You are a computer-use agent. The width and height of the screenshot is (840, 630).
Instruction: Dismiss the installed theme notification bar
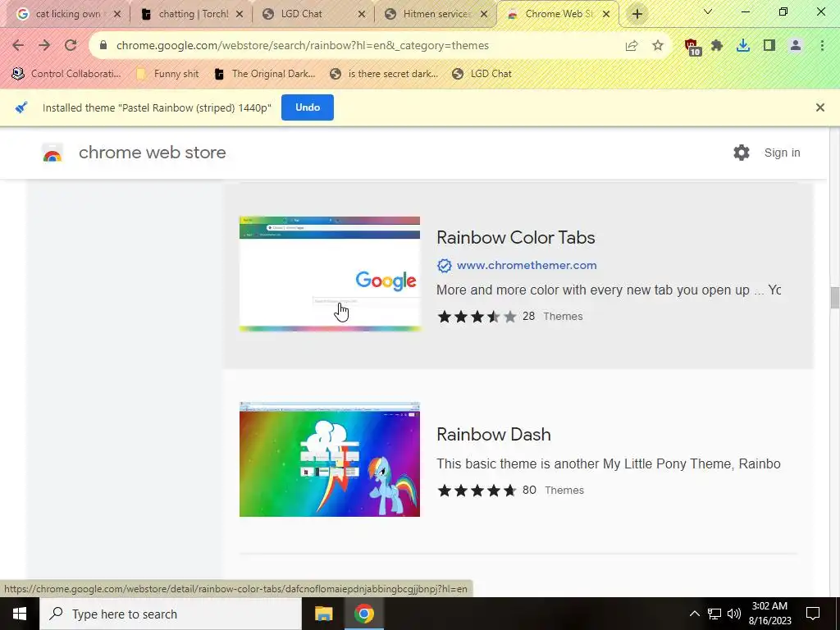[819, 107]
